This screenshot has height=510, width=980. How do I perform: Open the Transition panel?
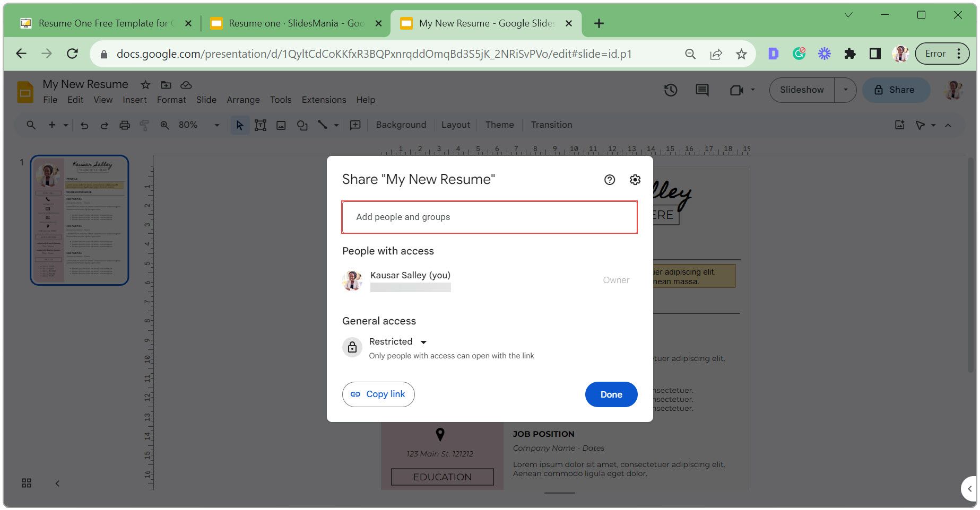552,125
